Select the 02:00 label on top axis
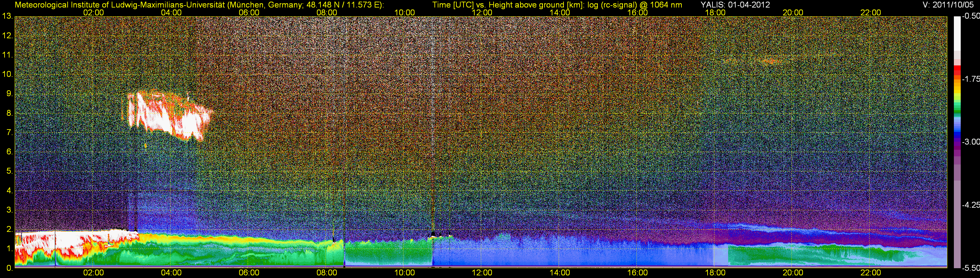The width and height of the screenshot is (980, 278). coord(93,12)
